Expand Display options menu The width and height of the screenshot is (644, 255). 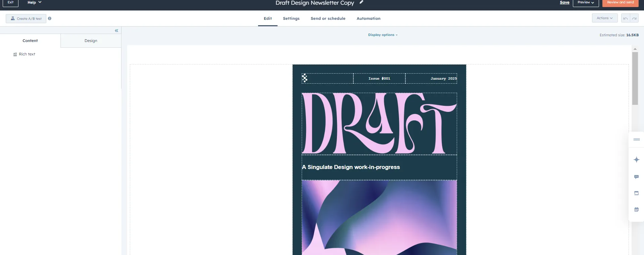coord(383,35)
